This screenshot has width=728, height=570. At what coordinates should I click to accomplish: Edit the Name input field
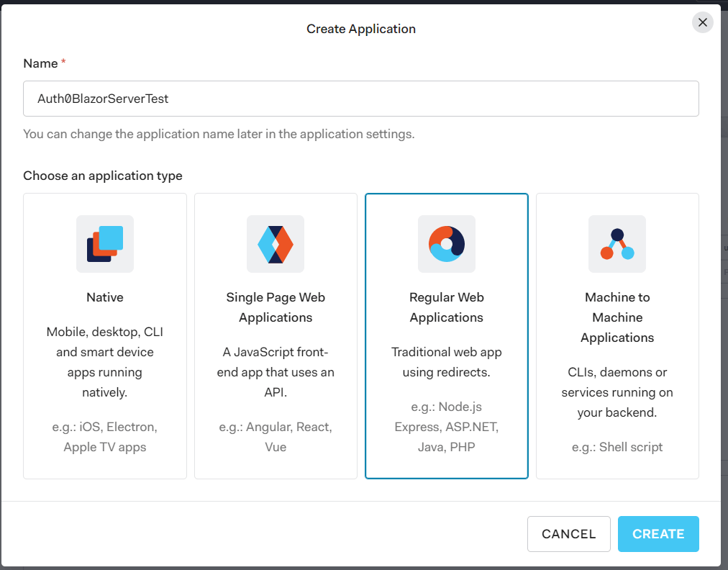[360, 99]
